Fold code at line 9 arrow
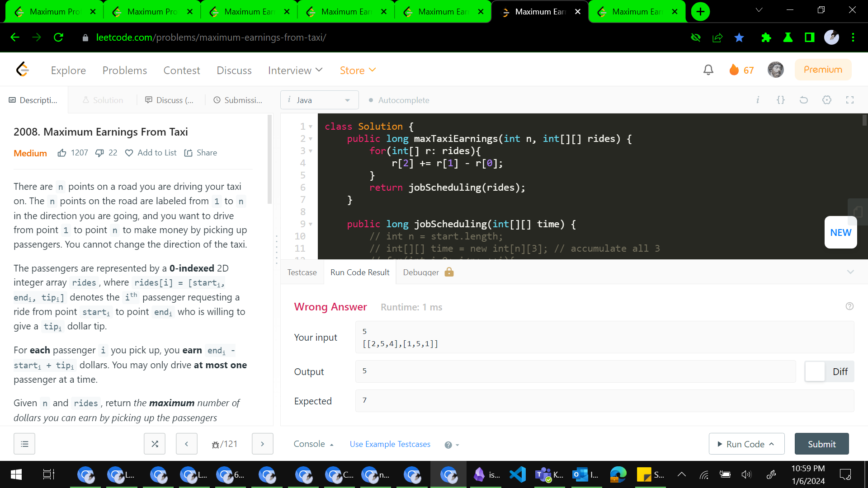 coord(311,224)
